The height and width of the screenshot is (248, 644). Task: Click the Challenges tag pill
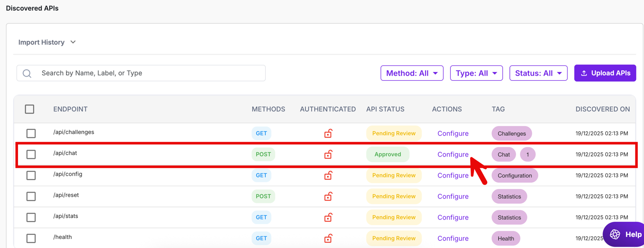pos(512,133)
